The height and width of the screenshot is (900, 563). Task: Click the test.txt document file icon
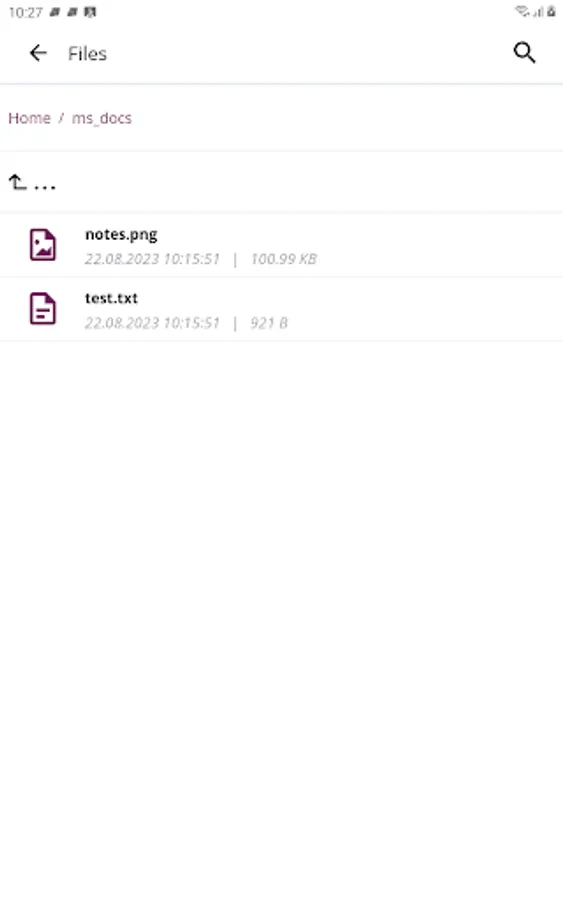[43, 309]
